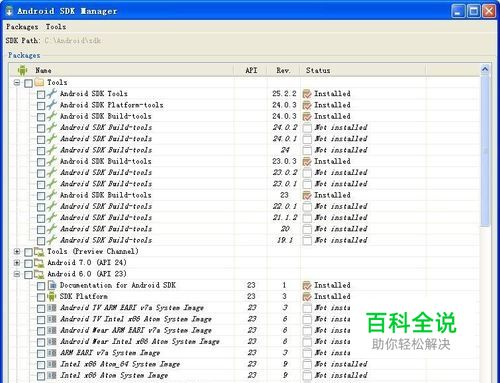
Task: Select Build-tools row with revision 21.1.2
Action: point(245,218)
